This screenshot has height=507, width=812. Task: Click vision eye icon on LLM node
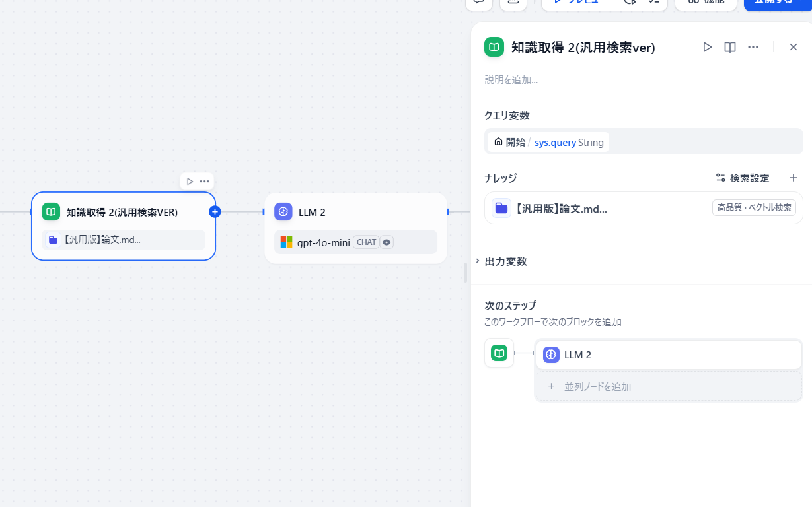point(387,242)
